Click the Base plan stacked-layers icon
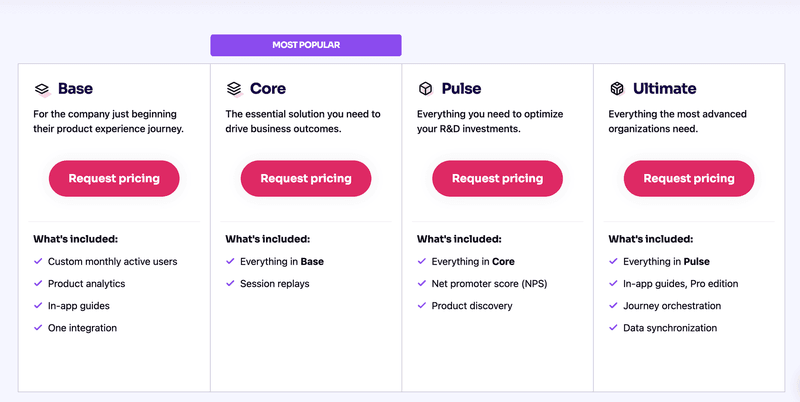The height and width of the screenshot is (402, 800). pos(42,89)
